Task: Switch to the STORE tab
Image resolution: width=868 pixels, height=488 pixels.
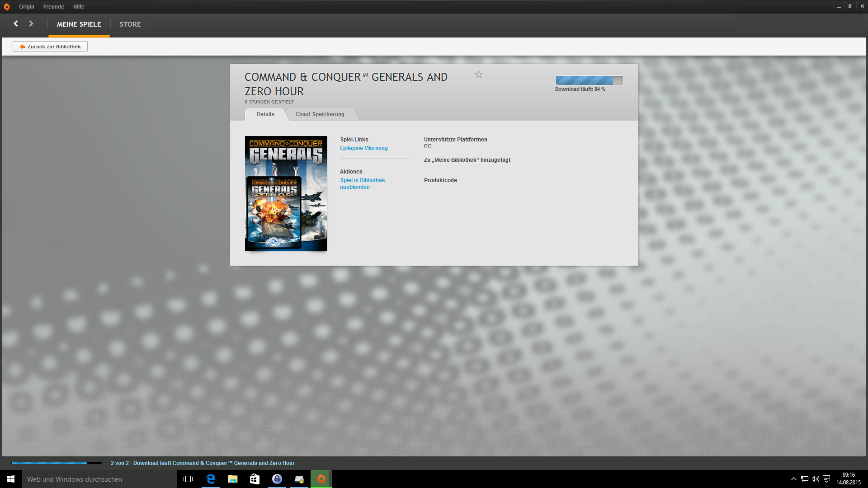Action: (x=130, y=24)
